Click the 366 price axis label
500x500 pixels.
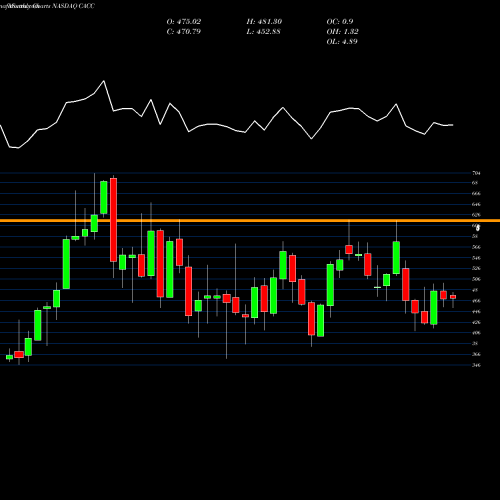pos(476,354)
